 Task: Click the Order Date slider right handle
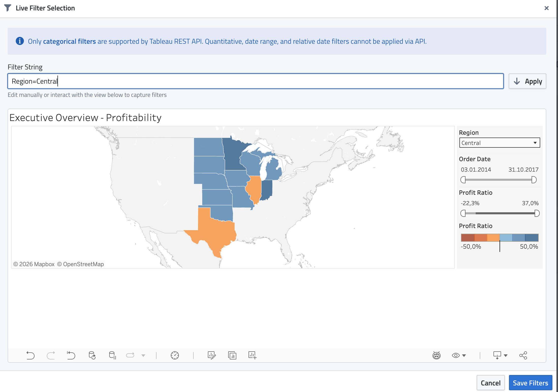(534, 180)
